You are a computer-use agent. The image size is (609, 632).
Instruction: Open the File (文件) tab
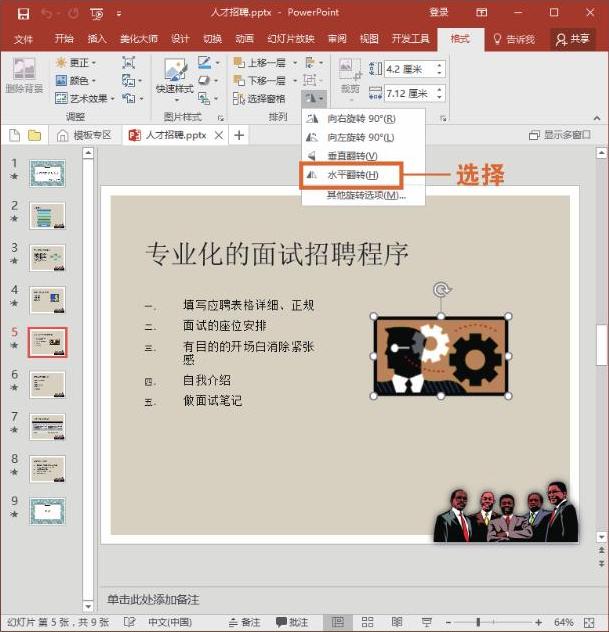coord(23,39)
